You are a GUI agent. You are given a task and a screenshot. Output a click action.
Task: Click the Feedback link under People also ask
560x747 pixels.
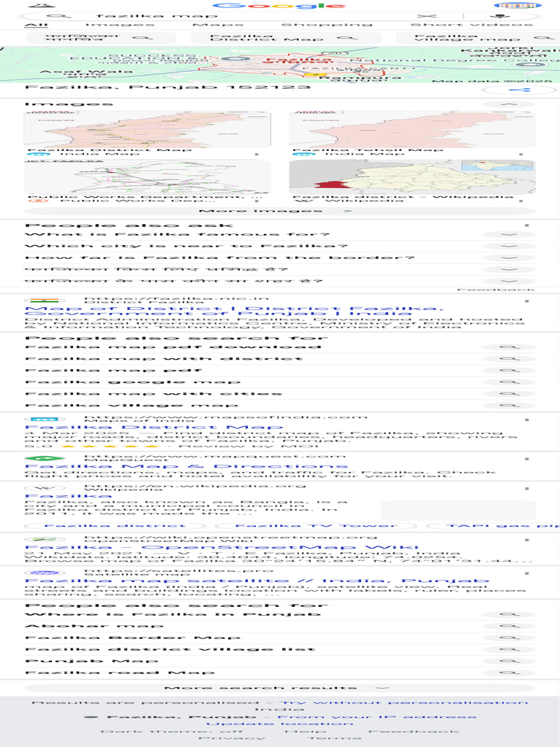pyautogui.click(x=496, y=290)
